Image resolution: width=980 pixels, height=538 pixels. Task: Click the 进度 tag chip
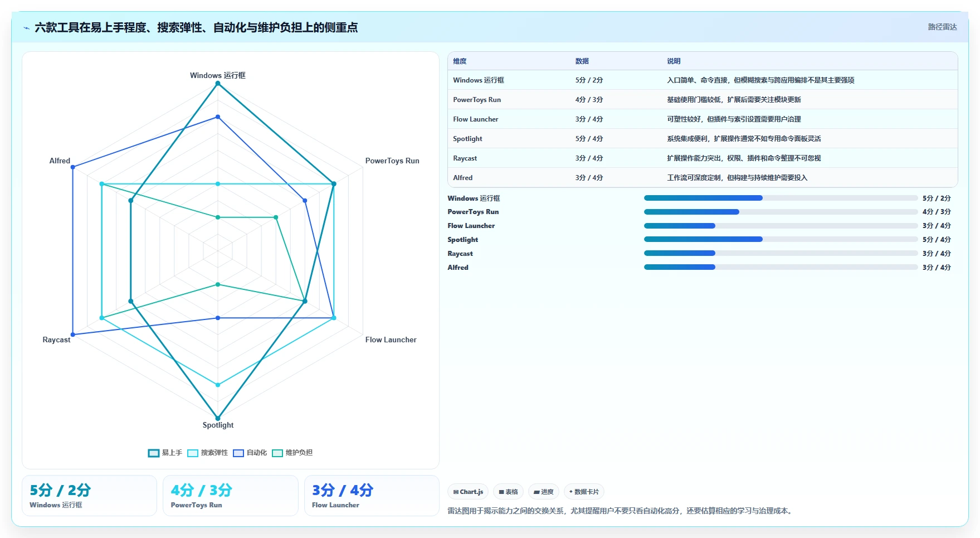pyautogui.click(x=543, y=492)
